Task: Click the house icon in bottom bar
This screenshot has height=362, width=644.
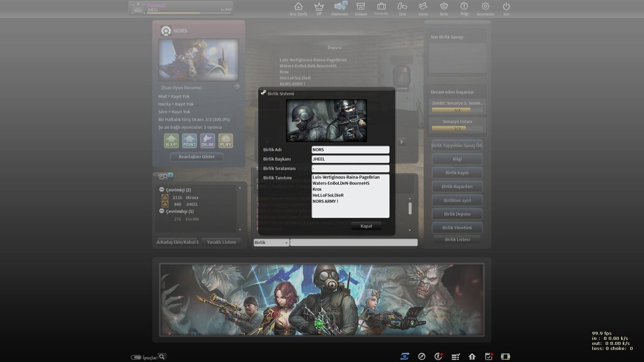Action: tap(472, 357)
